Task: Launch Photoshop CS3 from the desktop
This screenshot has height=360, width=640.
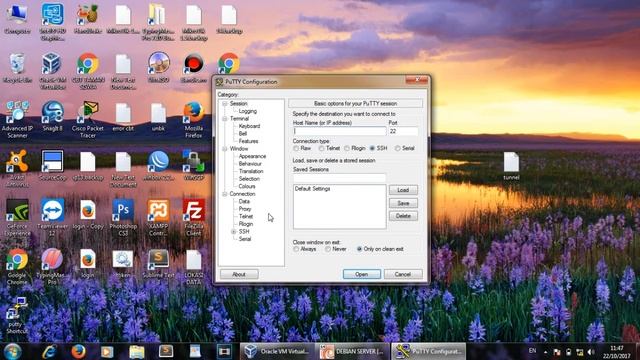Action: pyautogui.click(x=123, y=218)
